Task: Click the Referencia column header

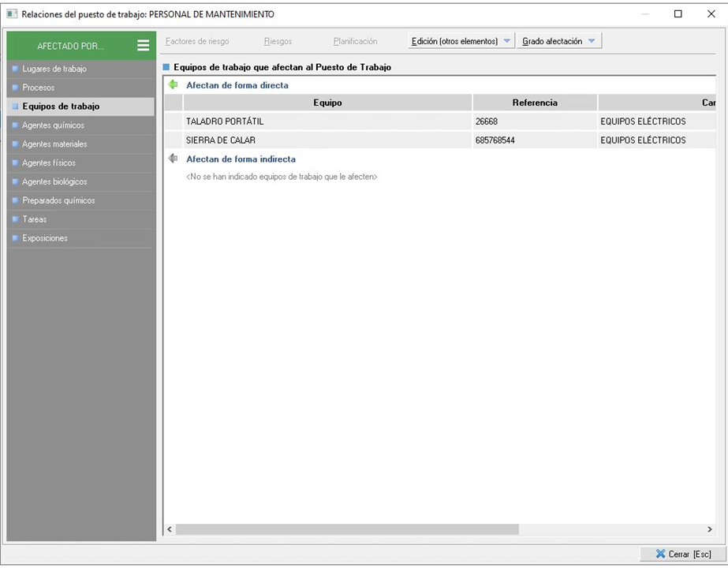Action: (535, 103)
